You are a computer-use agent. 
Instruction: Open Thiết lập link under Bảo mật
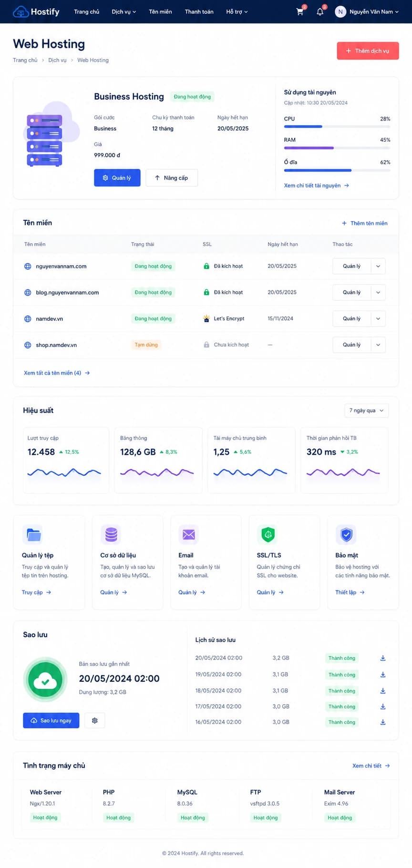pos(350,592)
